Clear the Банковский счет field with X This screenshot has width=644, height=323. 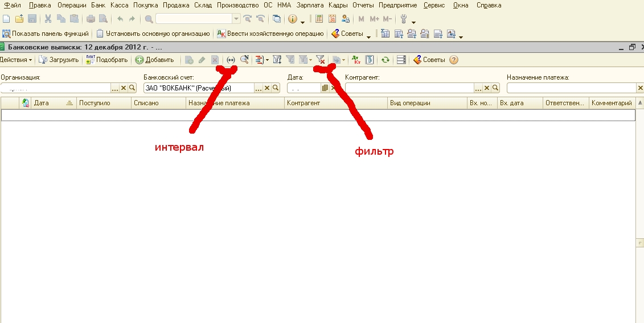[x=267, y=88]
